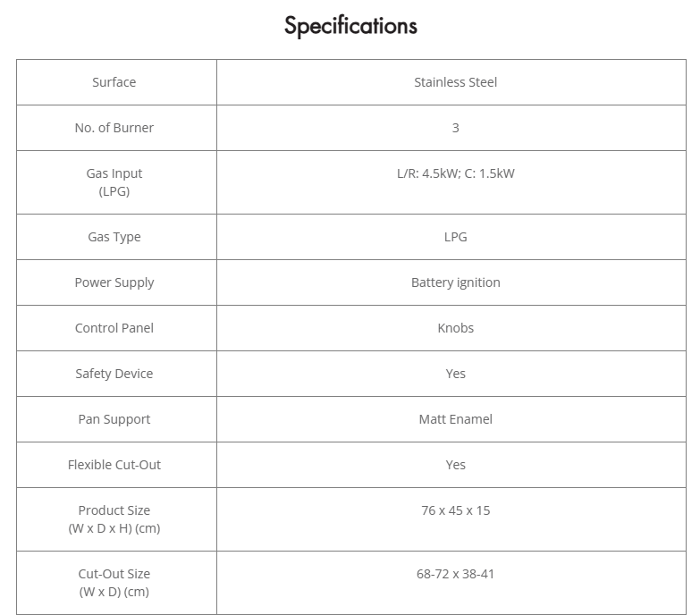Click the Flexible Cut-Out label

114,465
